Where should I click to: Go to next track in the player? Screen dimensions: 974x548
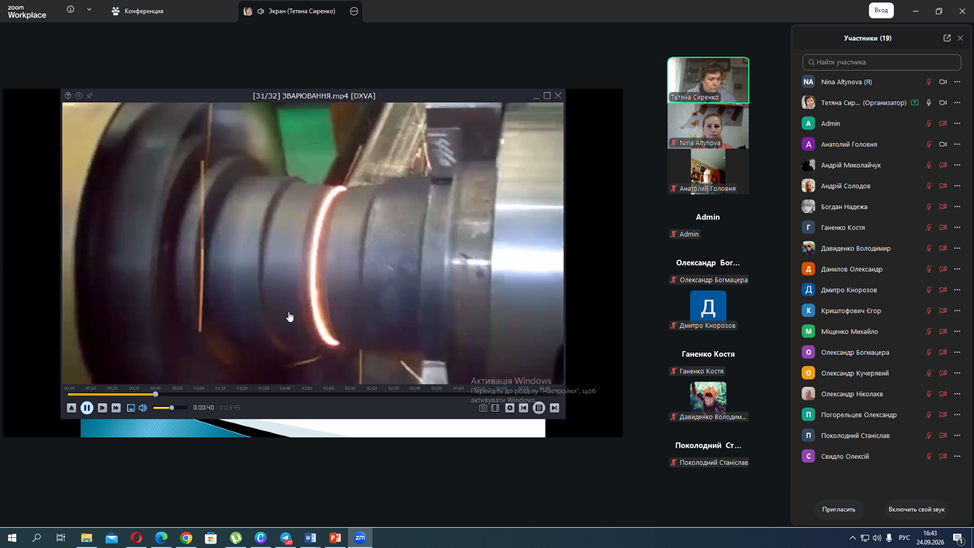(554, 408)
